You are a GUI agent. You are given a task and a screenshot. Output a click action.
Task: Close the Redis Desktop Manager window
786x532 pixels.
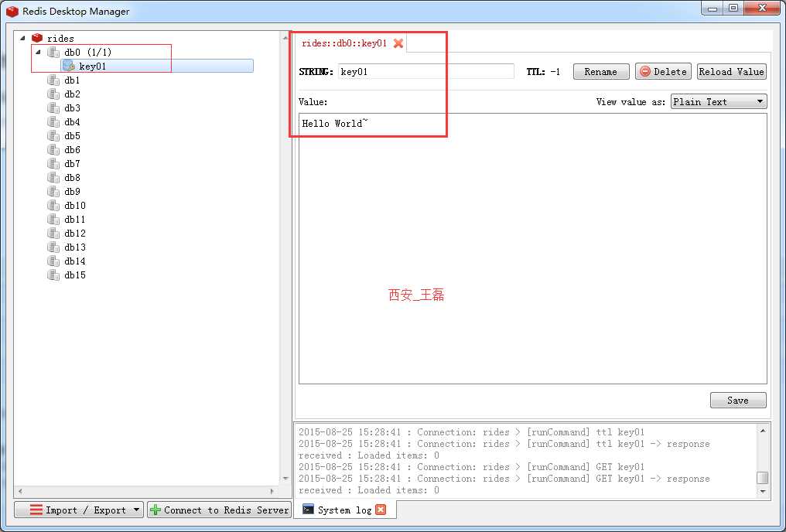tap(763, 8)
